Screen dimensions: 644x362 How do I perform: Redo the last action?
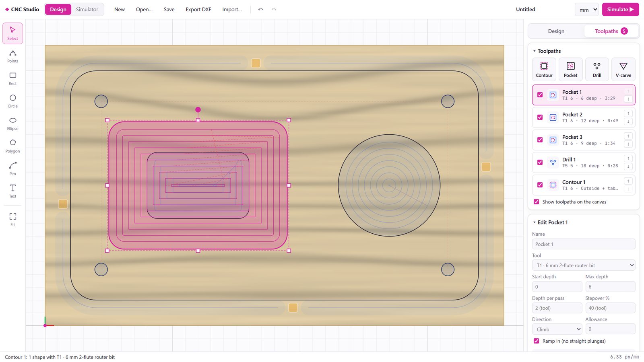coord(274,9)
